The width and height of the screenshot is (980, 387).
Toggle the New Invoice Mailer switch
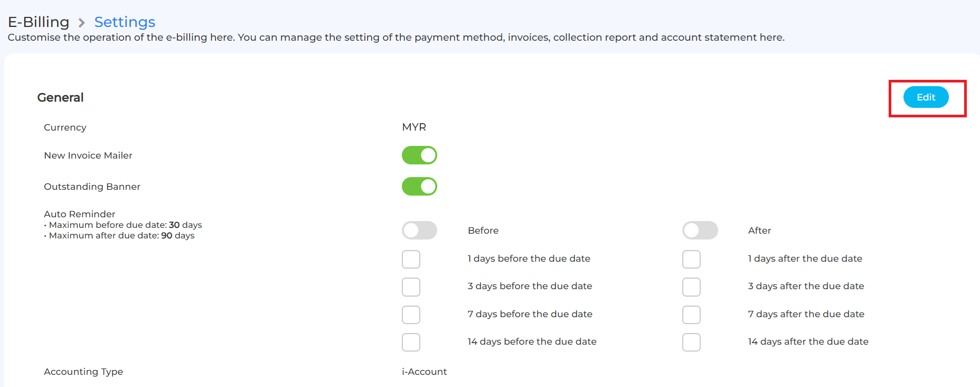(x=419, y=155)
